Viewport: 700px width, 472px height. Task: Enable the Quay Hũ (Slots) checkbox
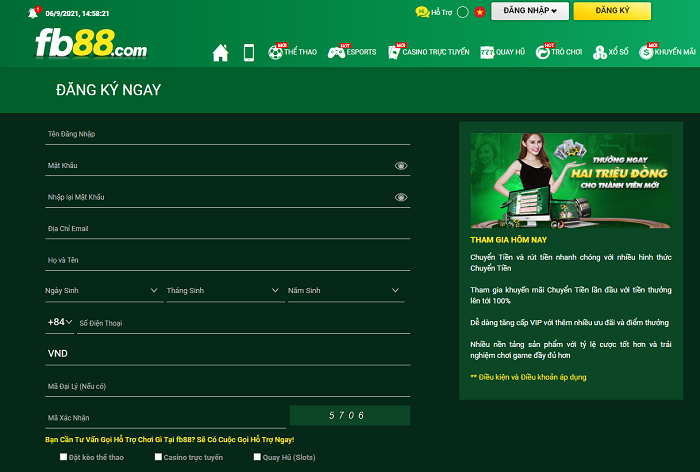click(x=255, y=457)
